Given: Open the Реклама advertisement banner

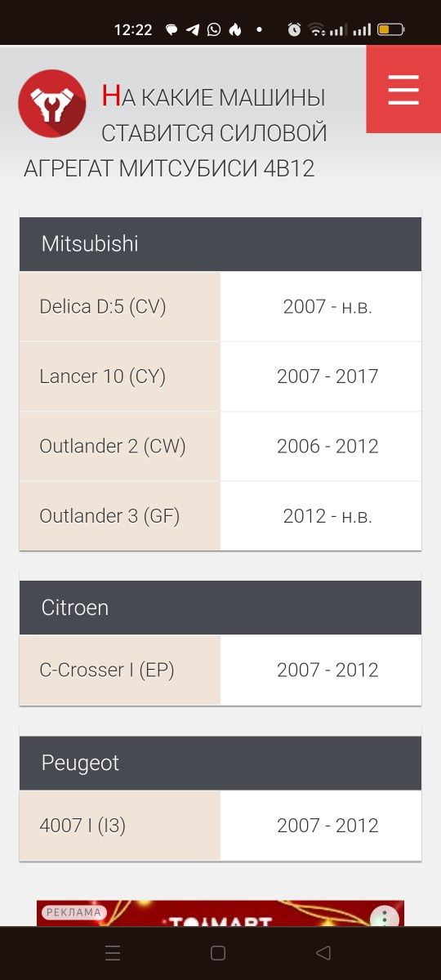Looking at the screenshot, I should point(220,914).
